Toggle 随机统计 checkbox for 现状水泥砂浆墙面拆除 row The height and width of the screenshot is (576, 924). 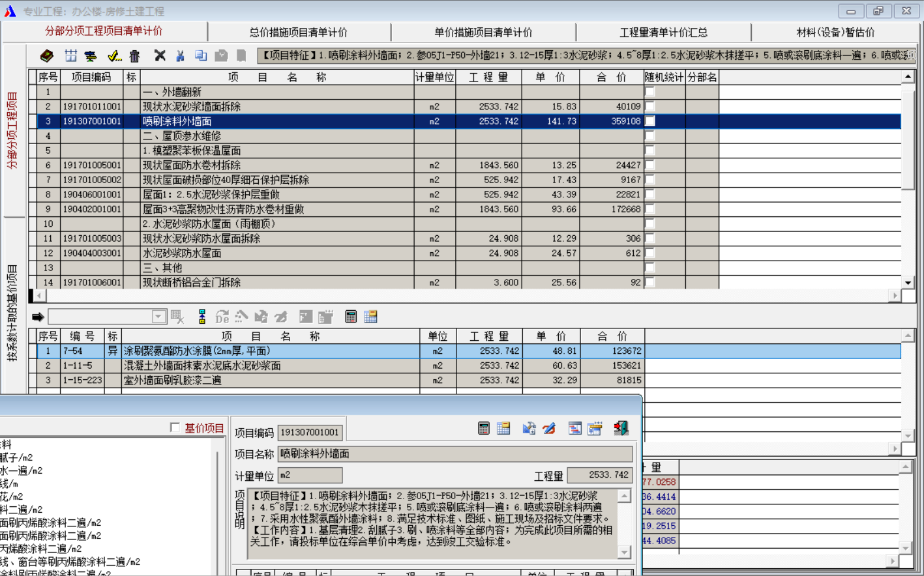[x=650, y=106]
